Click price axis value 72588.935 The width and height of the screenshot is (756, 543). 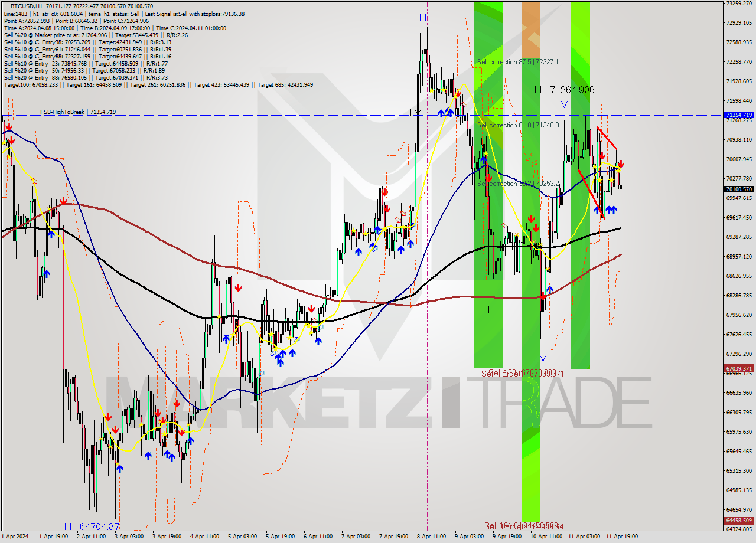pos(739,42)
